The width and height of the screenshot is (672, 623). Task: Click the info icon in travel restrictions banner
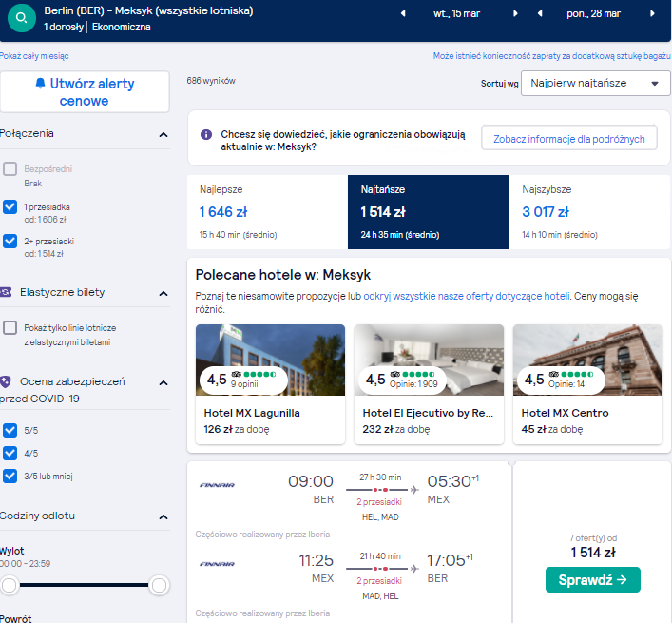tap(206, 135)
